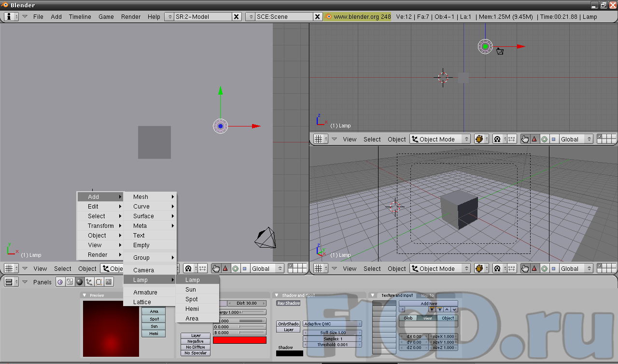Select translate manipulator triangle in top-right viewport

coord(534,139)
